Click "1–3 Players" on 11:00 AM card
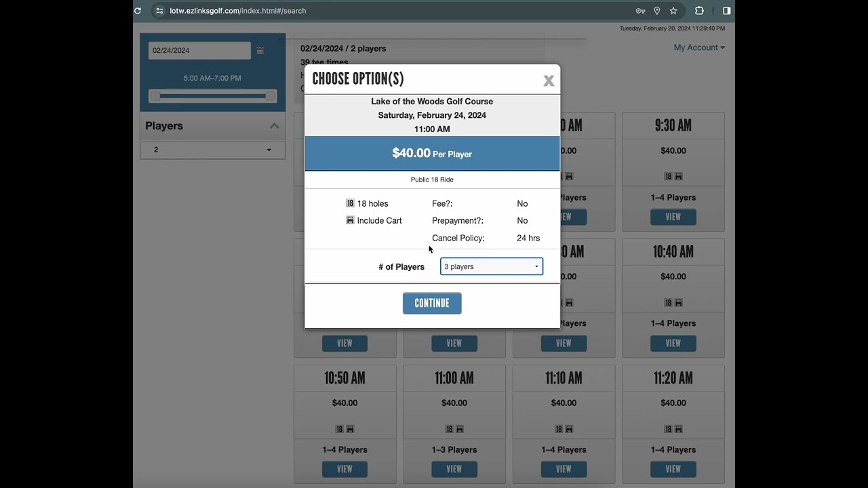The image size is (868, 488). click(x=454, y=449)
